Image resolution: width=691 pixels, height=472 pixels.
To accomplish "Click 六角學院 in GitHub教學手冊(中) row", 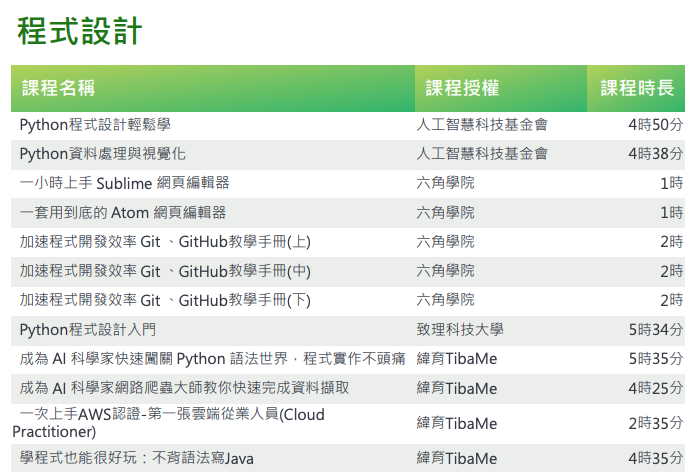I will (x=446, y=271).
